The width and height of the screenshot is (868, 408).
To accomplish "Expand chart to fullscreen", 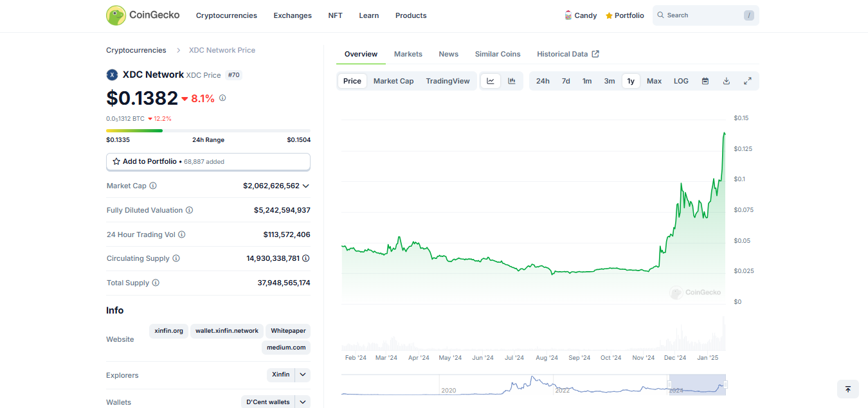I will (x=748, y=81).
